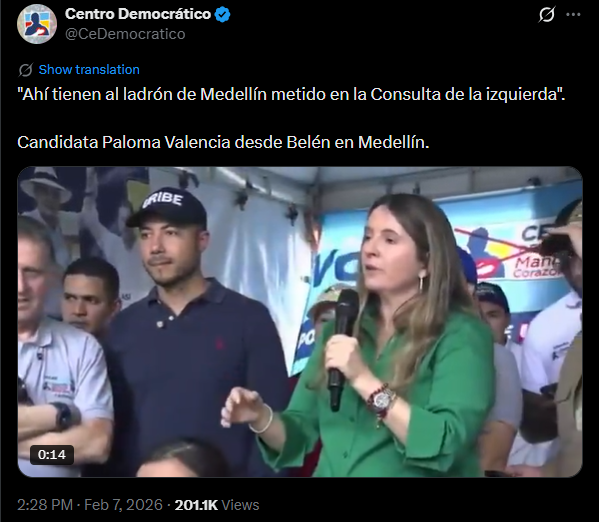
Task: Click Grok icon beside Show translation
Action: click(26, 70)
